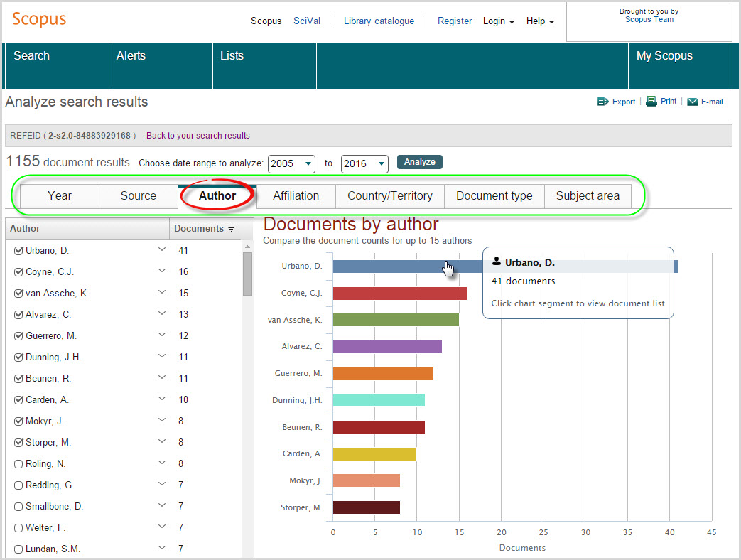The height and width of the screenshot is (560, 741).
Task: Click the purple Alvarez, C. chart bar
Action: pos(387,347)
